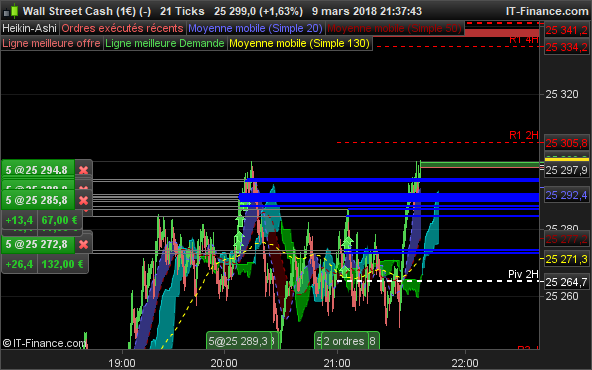Cancel the 5 @25 272,8 order
Viewport: 592px width, 370px height.
tap(83, 244)
